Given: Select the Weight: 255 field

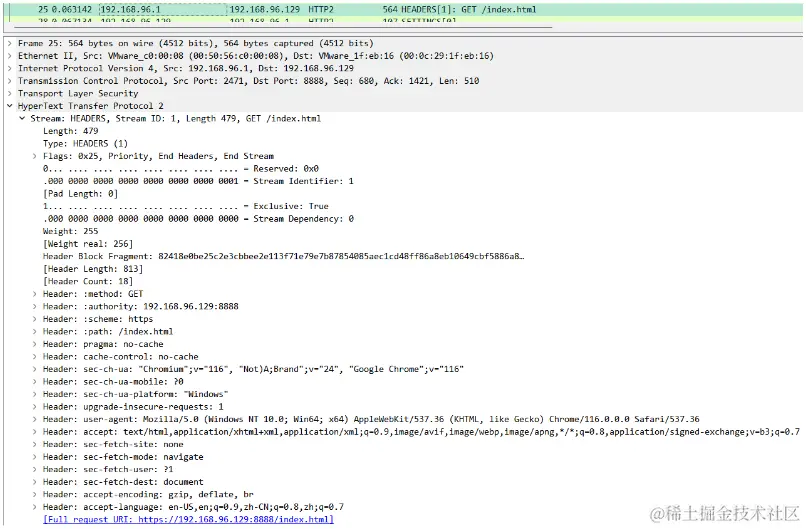Looking at the screenshot, I should pyautogui.click(x=70, y=231).
